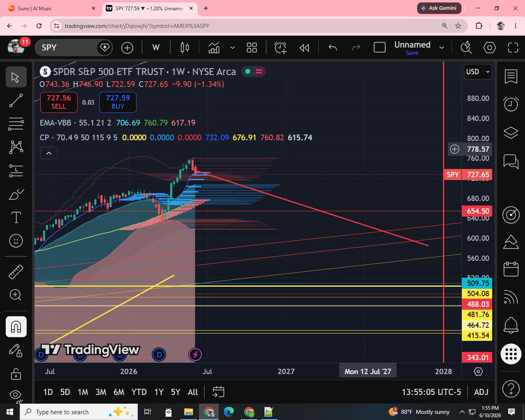Redo the last chart action
Screen dimensions: 525x420
pos(356,48)
